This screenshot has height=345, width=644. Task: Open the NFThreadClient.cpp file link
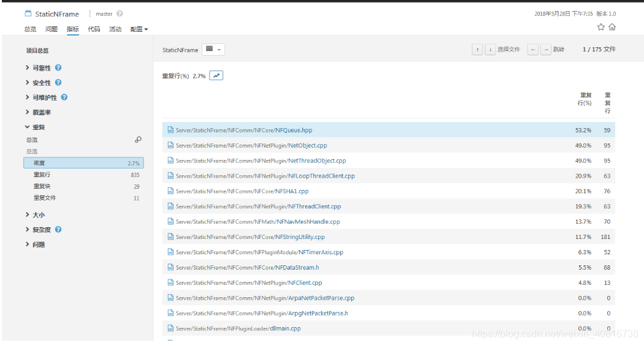pos(314,206)
